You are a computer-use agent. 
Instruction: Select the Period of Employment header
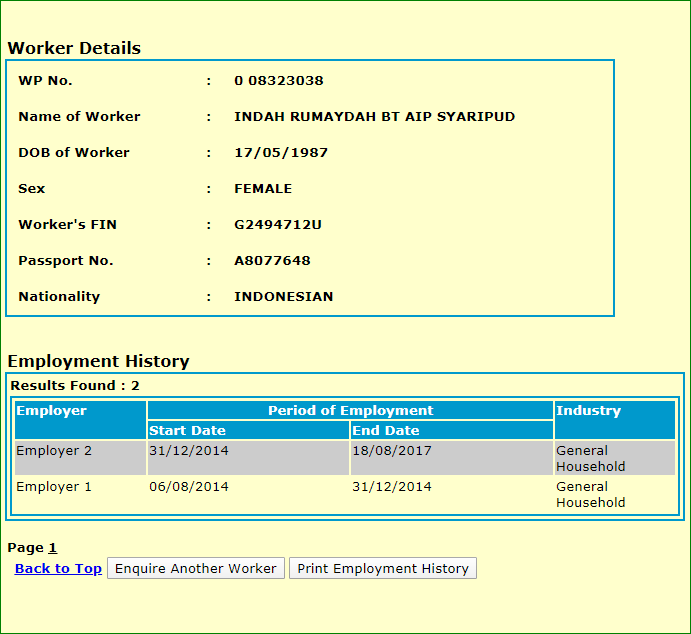[x=350, y=411]
